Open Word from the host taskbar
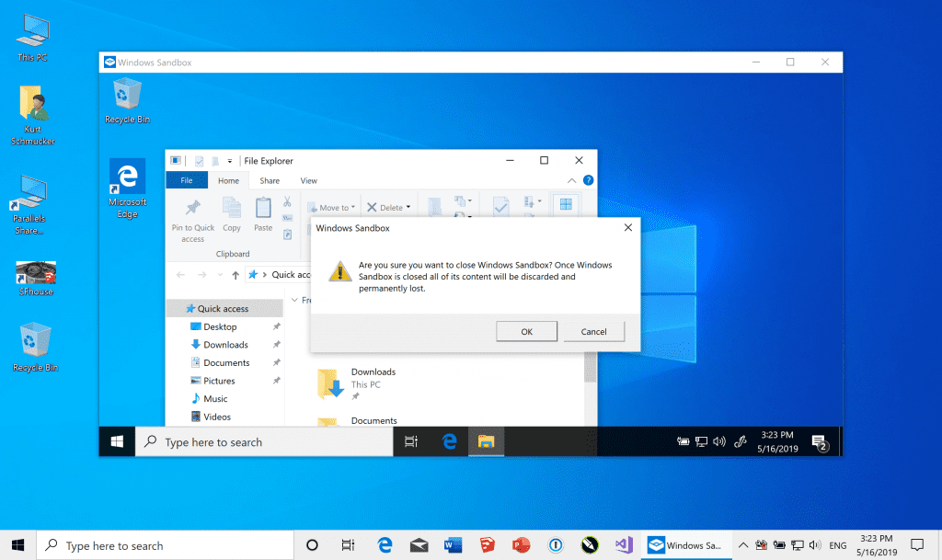Viewport: 942px width, 560px height. 453,545
